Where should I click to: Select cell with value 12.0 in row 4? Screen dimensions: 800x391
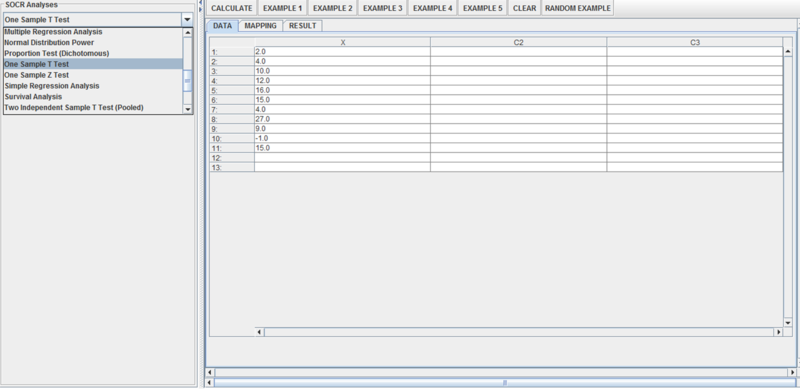coord(343,81)
